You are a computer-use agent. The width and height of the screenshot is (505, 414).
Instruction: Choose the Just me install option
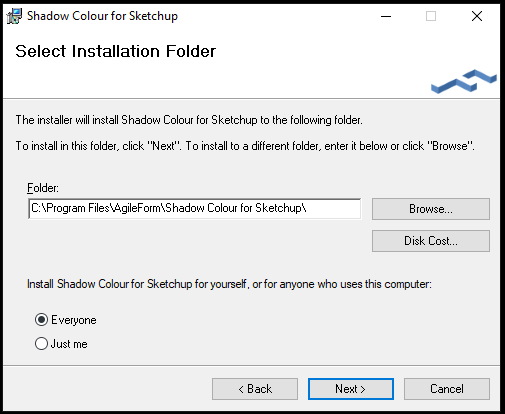[61, 344]
